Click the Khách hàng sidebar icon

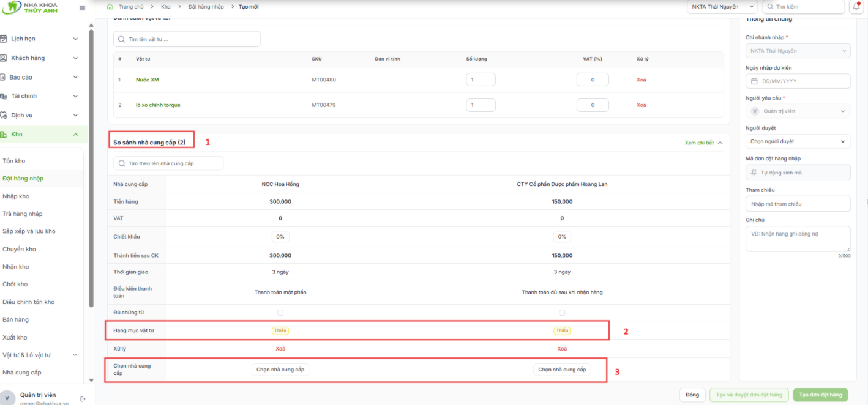click(x=4, y=58)
